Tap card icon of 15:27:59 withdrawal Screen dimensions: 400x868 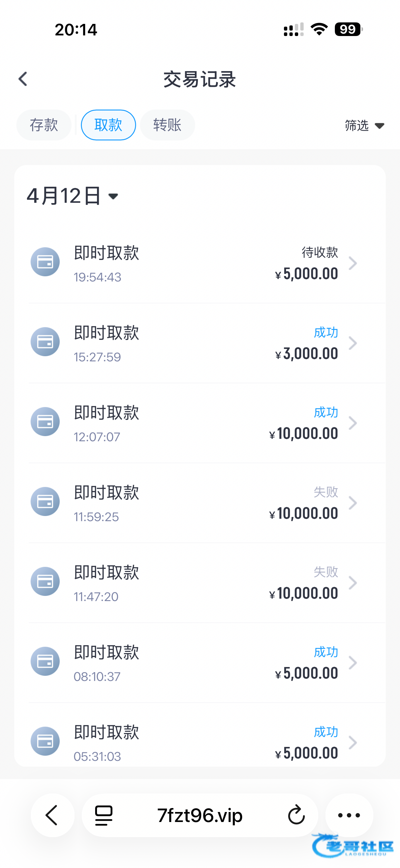point(45,342)
